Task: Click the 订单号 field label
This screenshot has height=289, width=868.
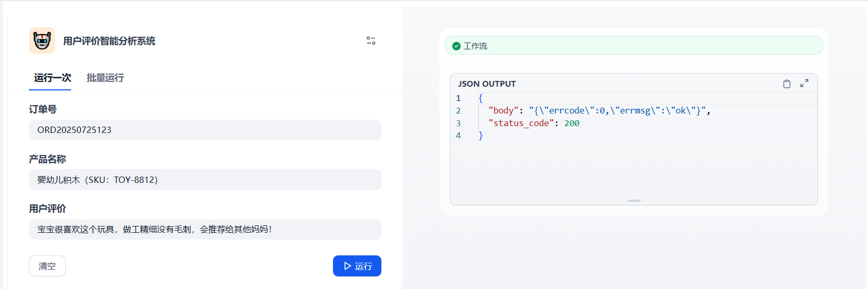Action: [43, 109]
